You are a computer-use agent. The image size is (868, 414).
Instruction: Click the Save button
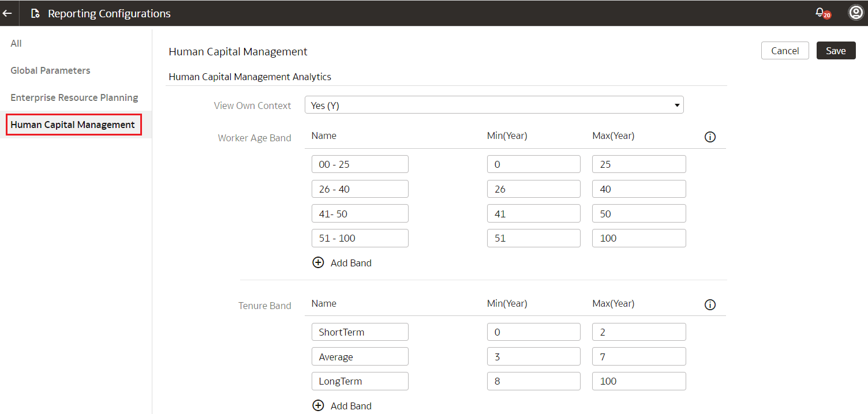click(836, 50)
